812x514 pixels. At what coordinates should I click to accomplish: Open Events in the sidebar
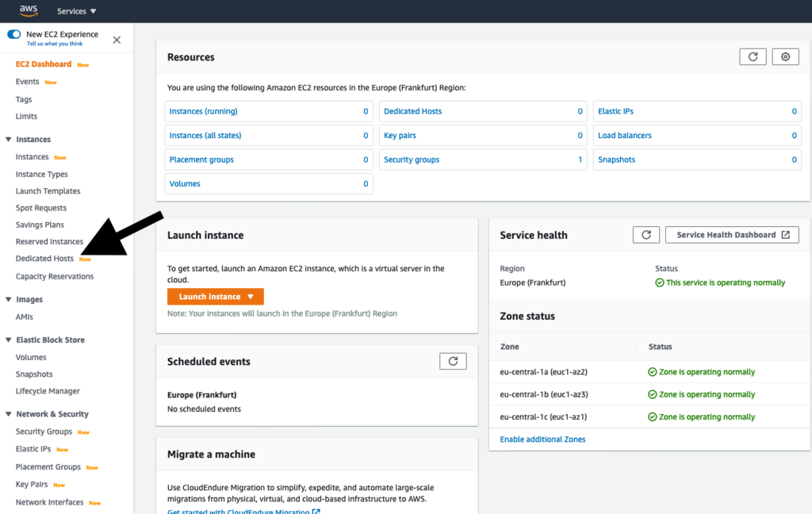[x=28, y=82]
